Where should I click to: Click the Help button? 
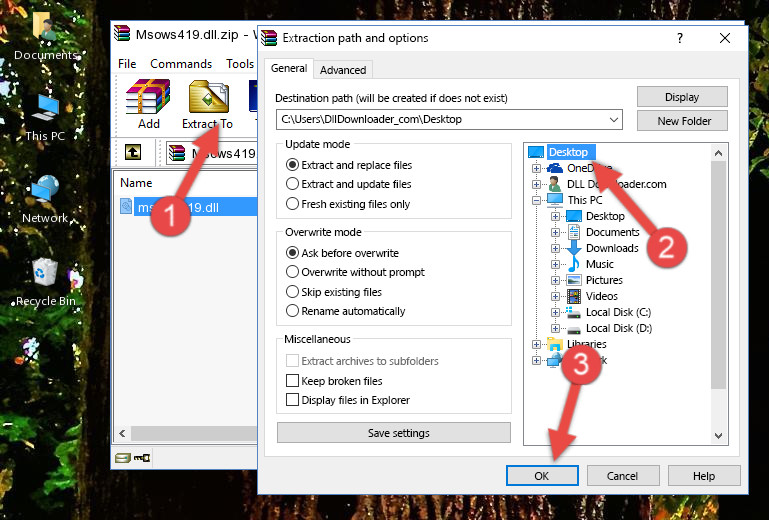pyautogui.click(x=704, y=476)
